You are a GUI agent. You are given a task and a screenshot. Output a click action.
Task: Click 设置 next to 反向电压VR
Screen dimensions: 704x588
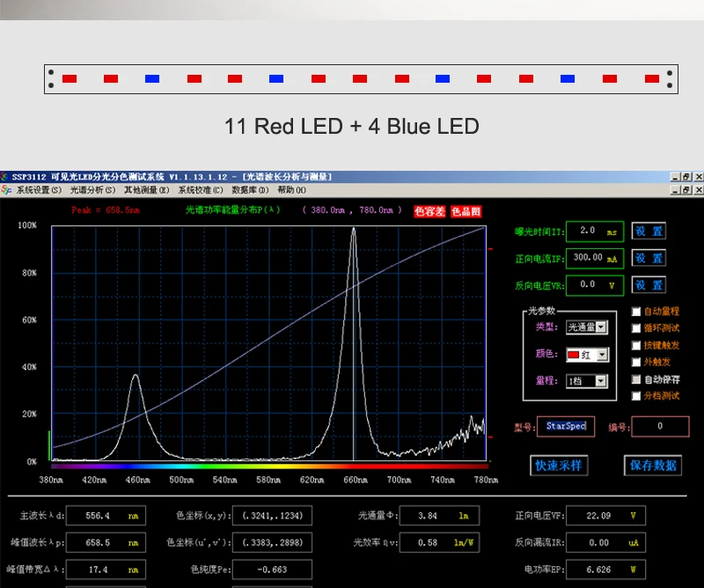coord(649,285)
